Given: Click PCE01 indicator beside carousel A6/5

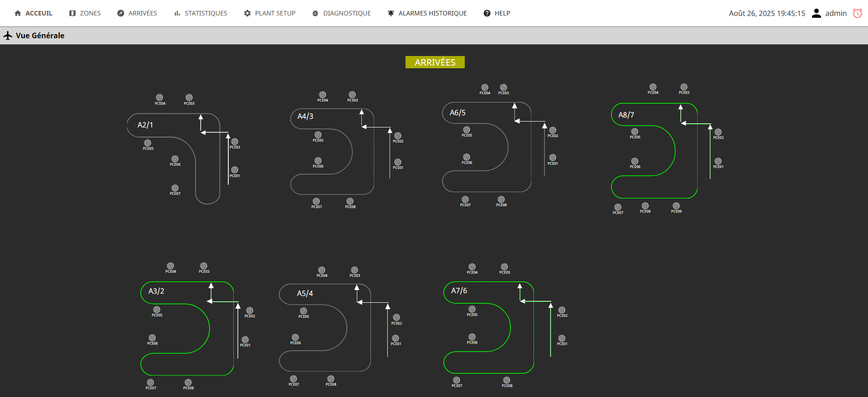Looking at the screenshot, I should pyautogui.click(x=553, y=158).
